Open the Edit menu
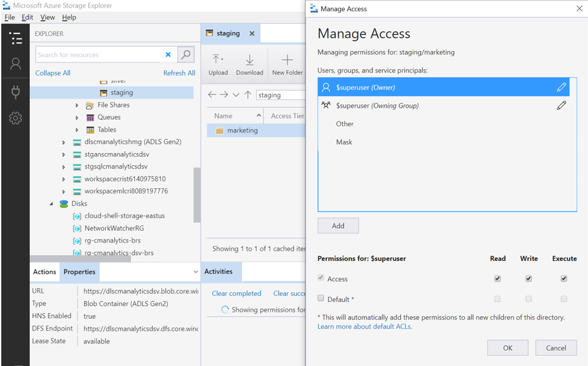The width and height of the screenshot is (588, 366). click(27, 17)
